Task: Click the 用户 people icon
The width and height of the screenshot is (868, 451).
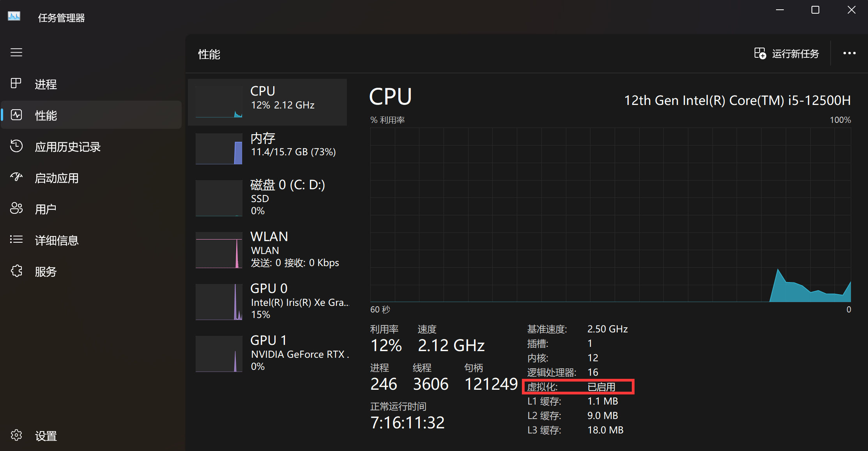Action: (x=16, y=208)
